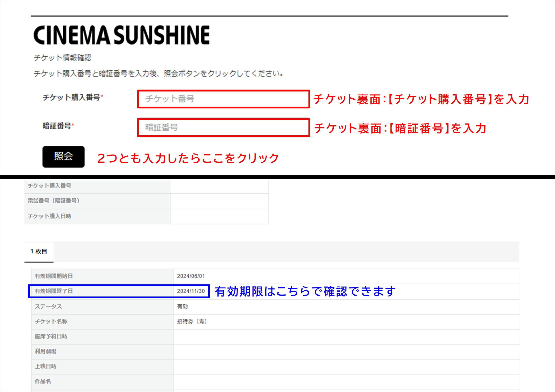
Task: Click the 照会 button
Action: (64, 157)
